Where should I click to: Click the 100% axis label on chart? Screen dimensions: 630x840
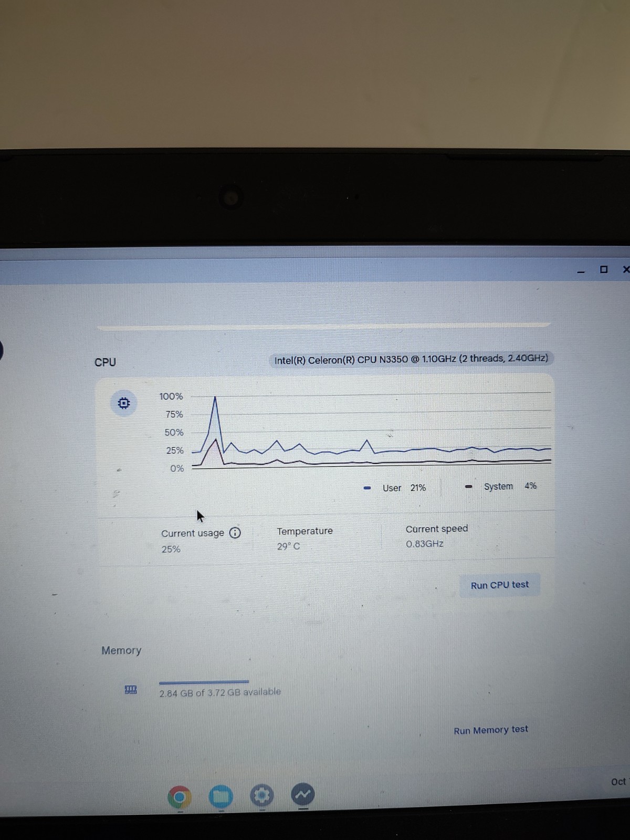pos(171,396)
